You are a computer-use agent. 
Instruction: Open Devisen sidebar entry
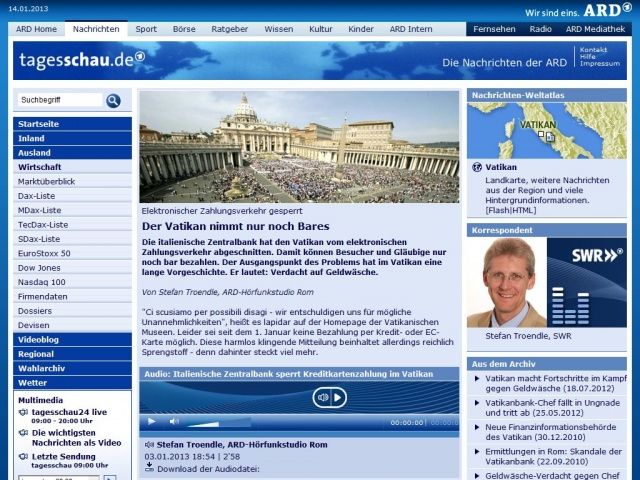pyautogui.click(x=72, y=325)
